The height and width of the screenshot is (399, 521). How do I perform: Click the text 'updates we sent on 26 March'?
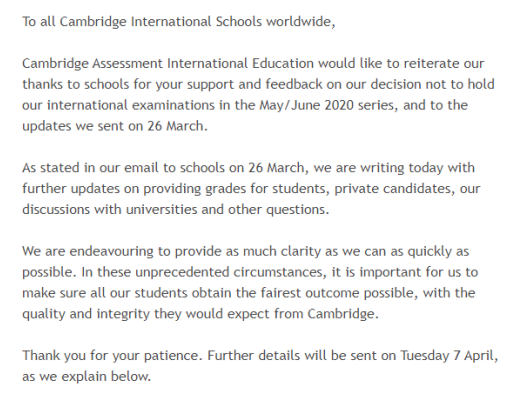click(x=113, y=126)
